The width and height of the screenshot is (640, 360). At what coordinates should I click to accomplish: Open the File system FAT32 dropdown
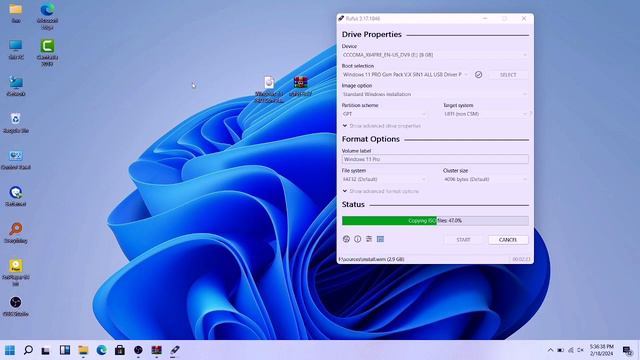pos(384,179)
